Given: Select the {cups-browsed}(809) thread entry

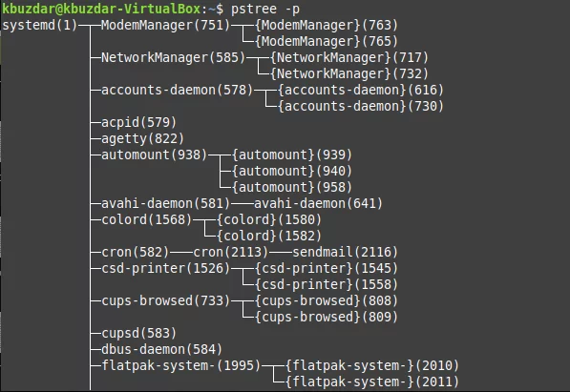Looking at the screenshot, I should click(327, 318).
